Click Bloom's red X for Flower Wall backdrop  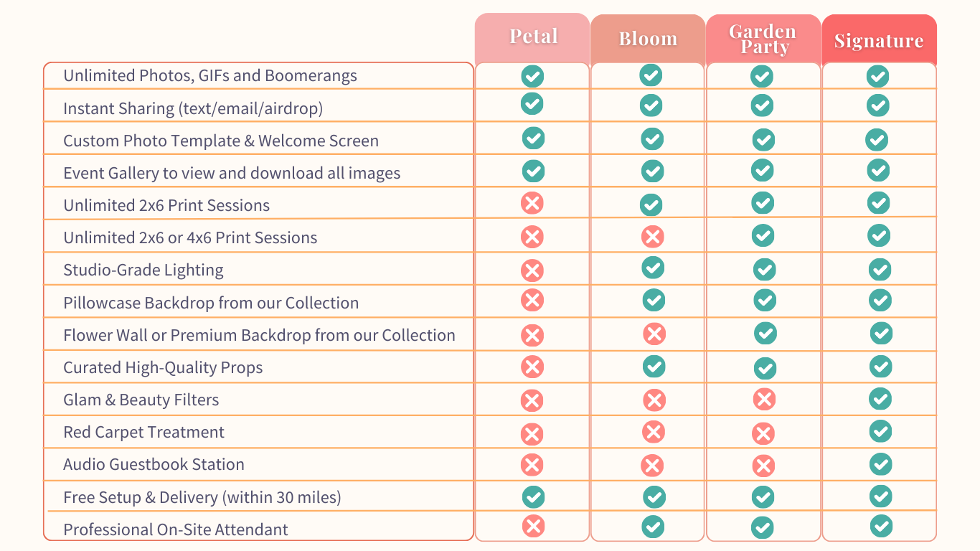click(x=654, y=334)
